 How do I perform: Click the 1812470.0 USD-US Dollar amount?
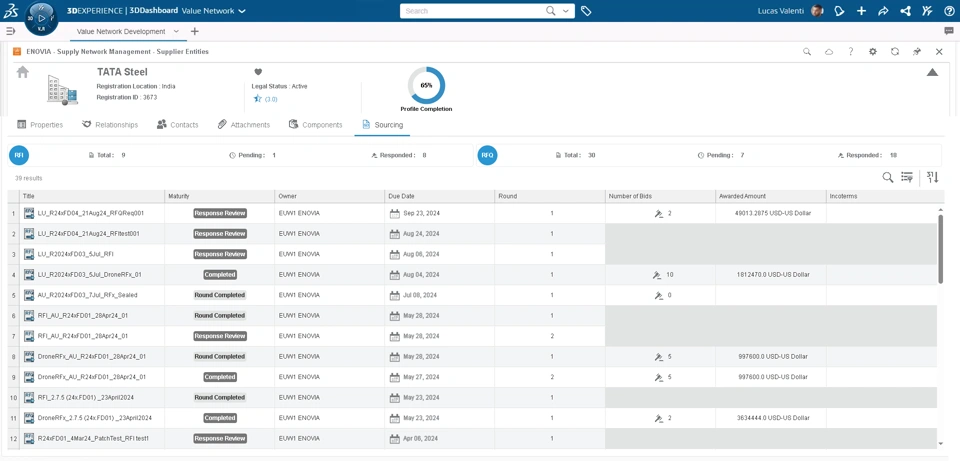(x=774, y=275)
